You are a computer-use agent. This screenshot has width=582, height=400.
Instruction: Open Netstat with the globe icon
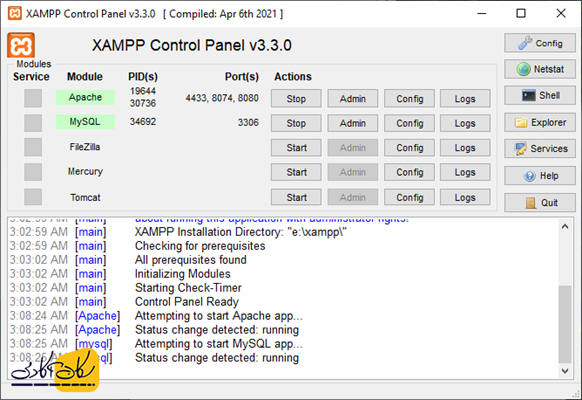(540, 69)
